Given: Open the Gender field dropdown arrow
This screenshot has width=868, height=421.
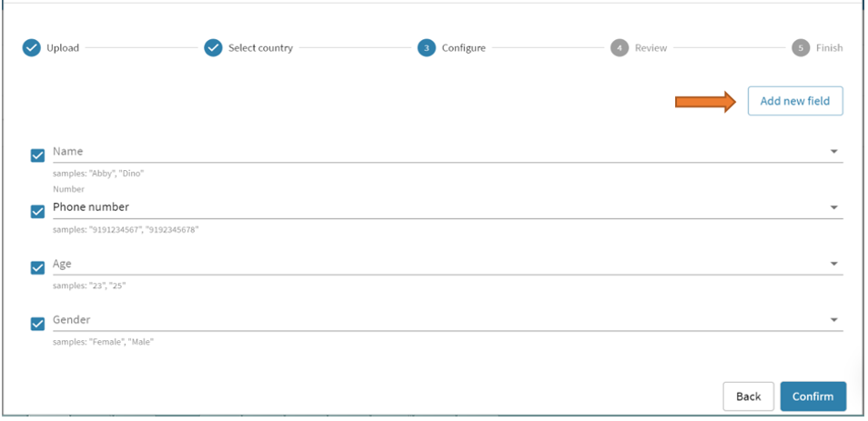Looking at the screenshot, I should point(833,321).
